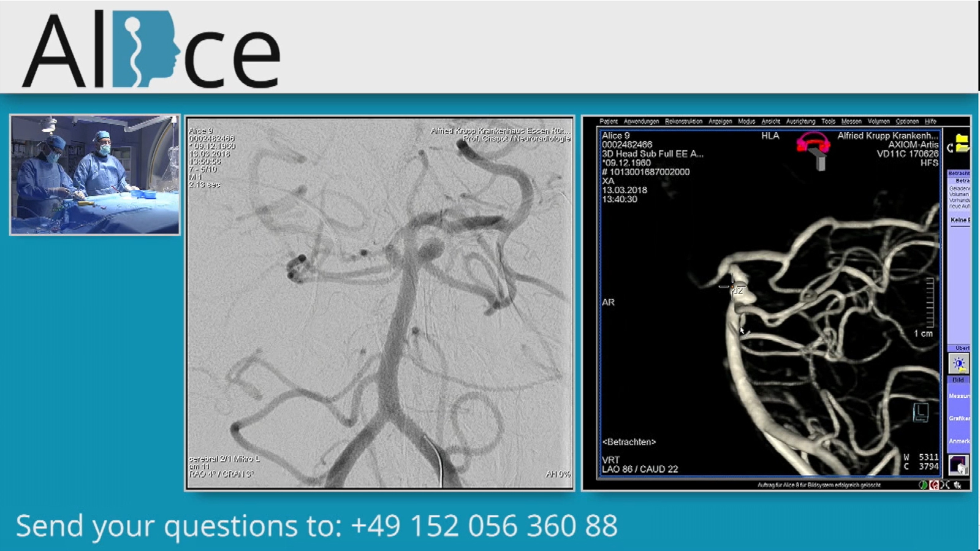This screenshot has height=551, width=980.
Task: Open the Ansicht menu
Action: tap(770, 121)
